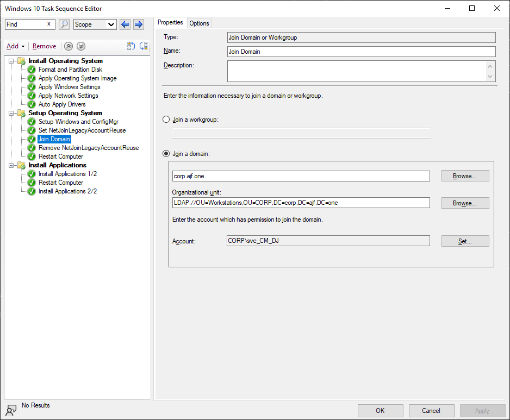The height and width of the screenshot is (420, 510).
Task: Click the Organizational unit LDAP field
Action: pyautogui.click(x=301, y=203)
